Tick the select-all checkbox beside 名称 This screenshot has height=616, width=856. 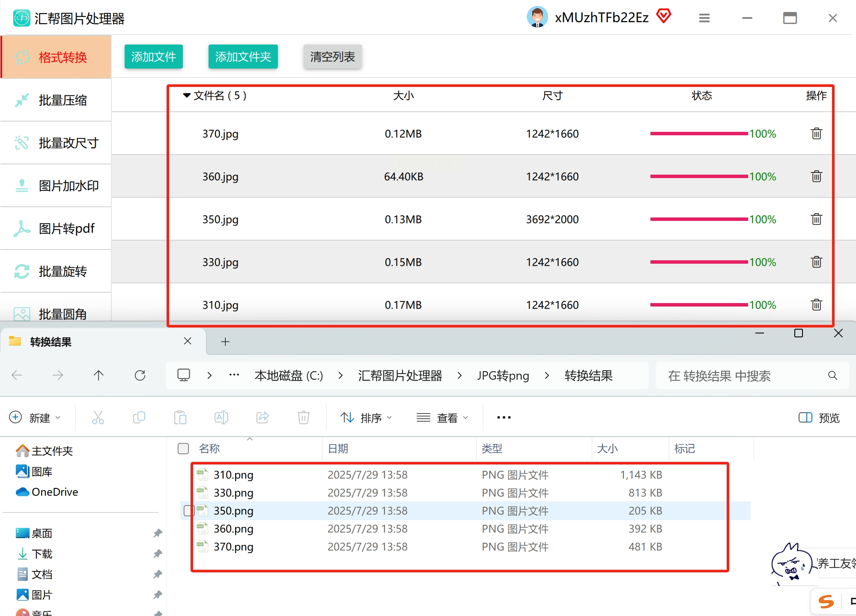[x=183, y=448]
